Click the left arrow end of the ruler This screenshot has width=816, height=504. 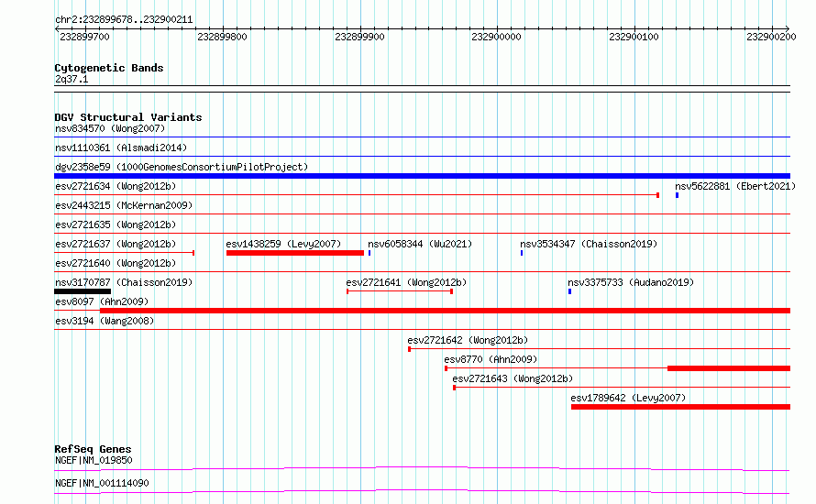57,28
